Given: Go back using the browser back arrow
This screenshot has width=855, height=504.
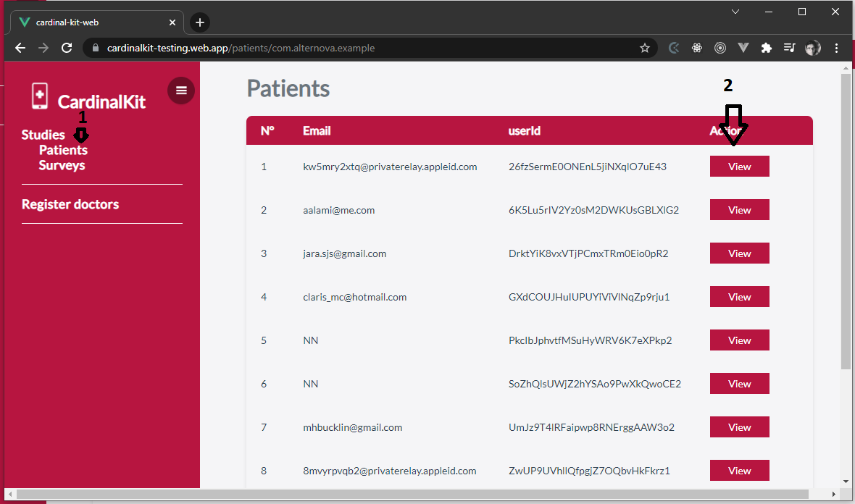Looking at the screenshot, I should (20, 48).
